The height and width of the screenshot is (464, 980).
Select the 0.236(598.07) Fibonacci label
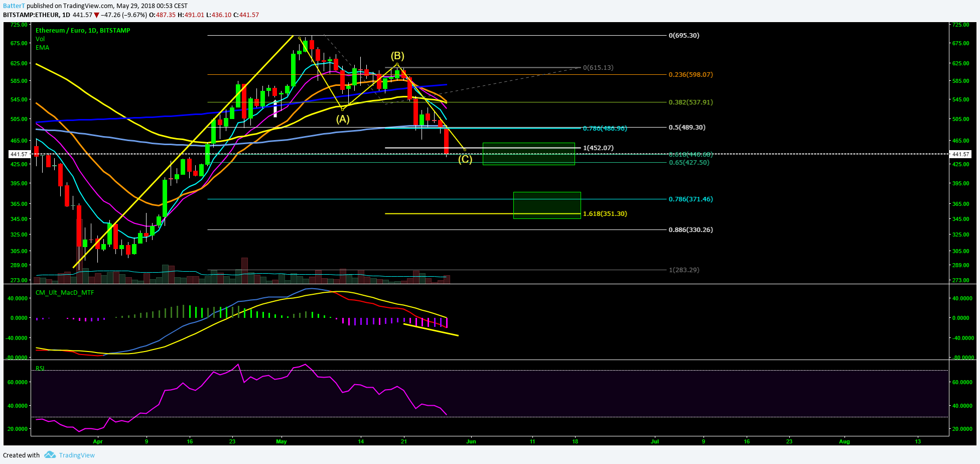tap(691, 75)
